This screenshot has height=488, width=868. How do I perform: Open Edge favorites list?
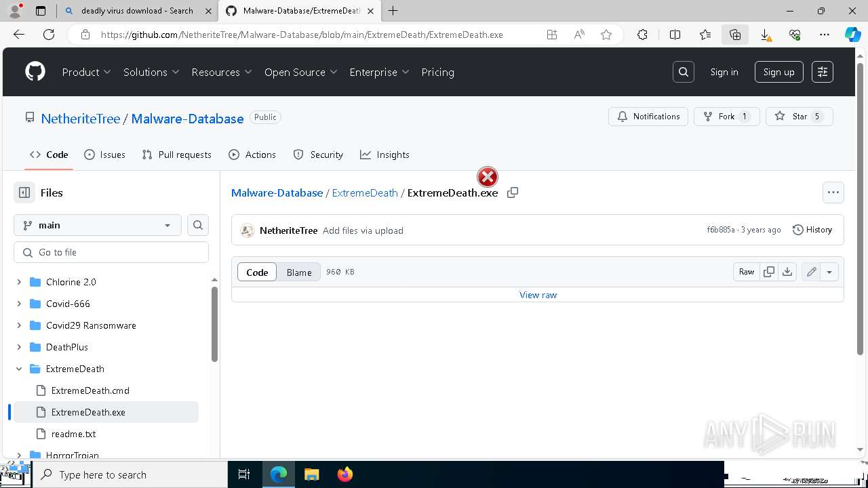pos(705,35)
